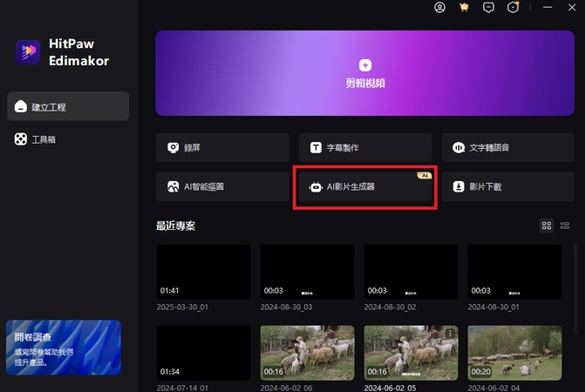This screenshot has height=392, width=585.
Task: Click the plus icon on the banner
Action: pyautogui.click(x=365, y=65)
